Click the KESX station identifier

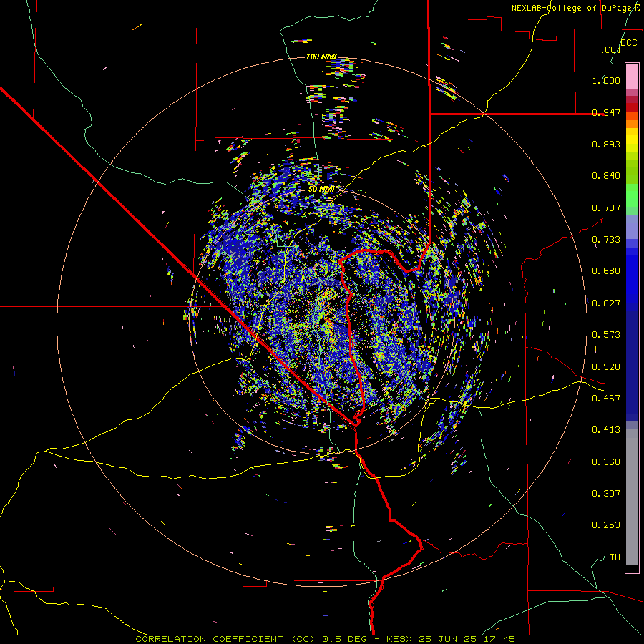pyautogui.click(x=401, y=639)
